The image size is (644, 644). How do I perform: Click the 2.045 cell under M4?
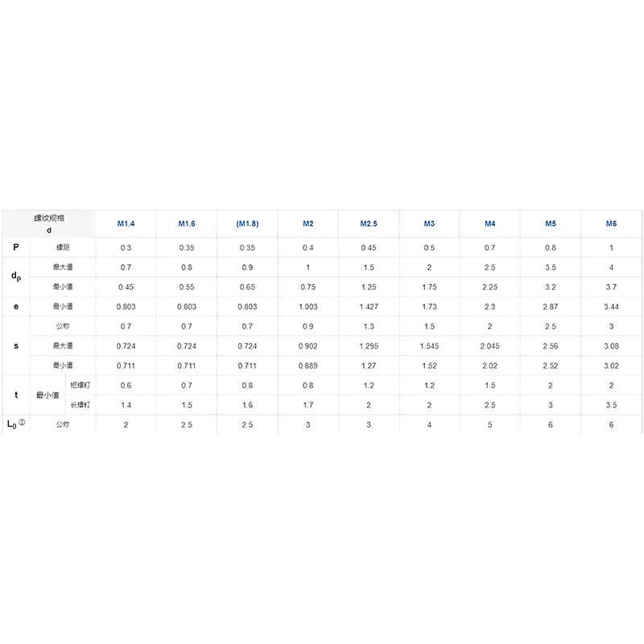[x=490, y=345]
